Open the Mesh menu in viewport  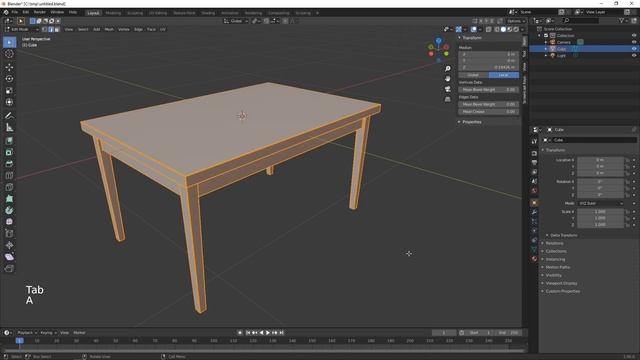click(109, 29)
